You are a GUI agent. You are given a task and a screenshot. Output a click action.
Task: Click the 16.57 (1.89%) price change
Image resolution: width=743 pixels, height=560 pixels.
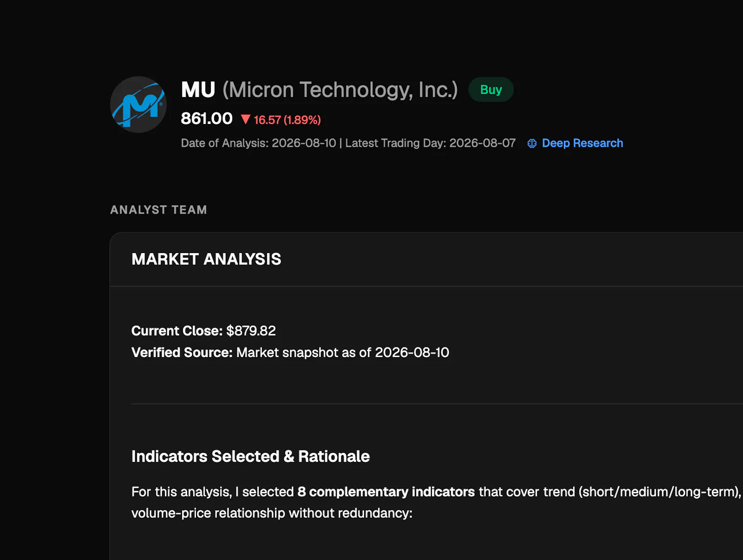pyautogui.click(x=287, y=120)
